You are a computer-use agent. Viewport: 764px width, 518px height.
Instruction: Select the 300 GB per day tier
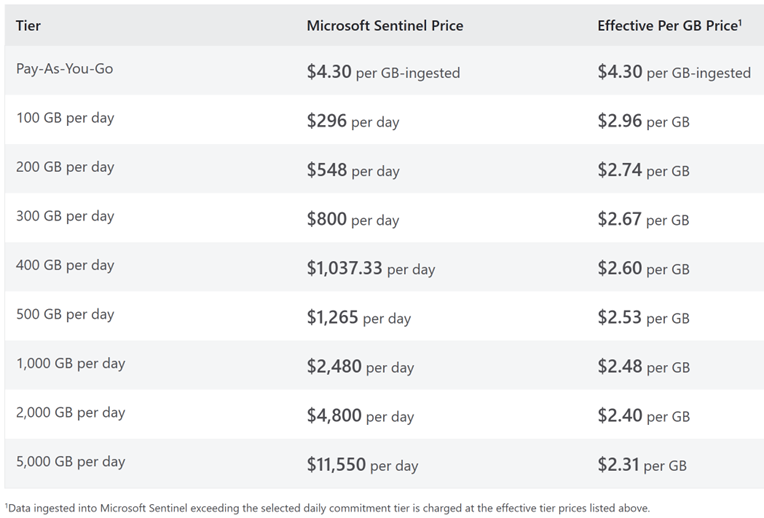tap(65, 216)
